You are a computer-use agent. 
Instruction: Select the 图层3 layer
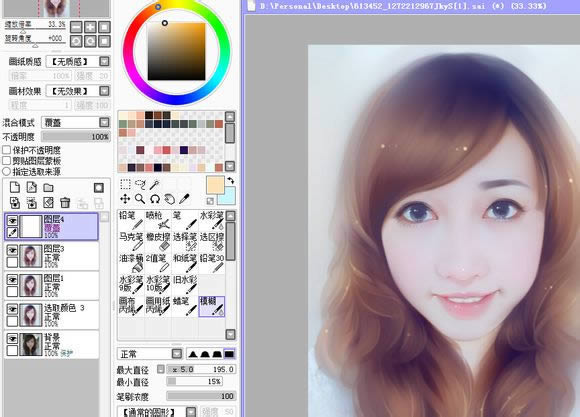click(x=51, y=256)
